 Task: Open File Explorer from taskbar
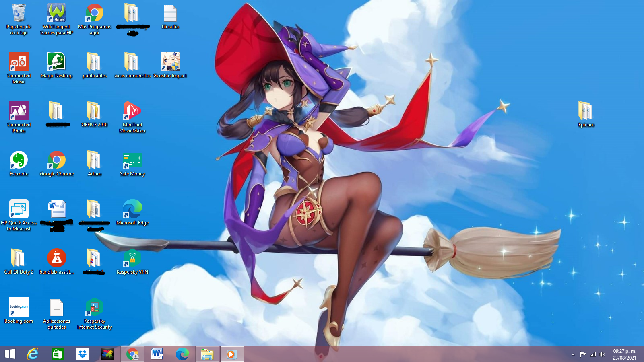point(207,354)
